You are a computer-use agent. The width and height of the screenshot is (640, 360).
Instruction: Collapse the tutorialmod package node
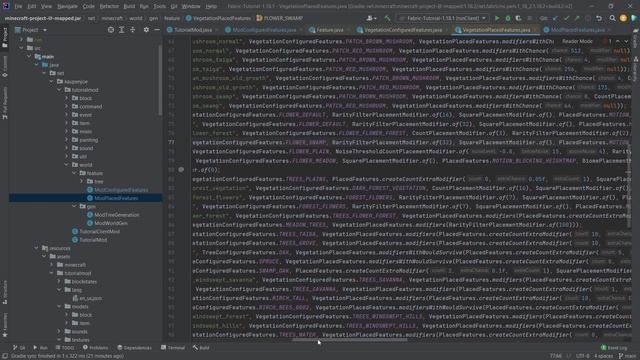click(x=59, y=90)
